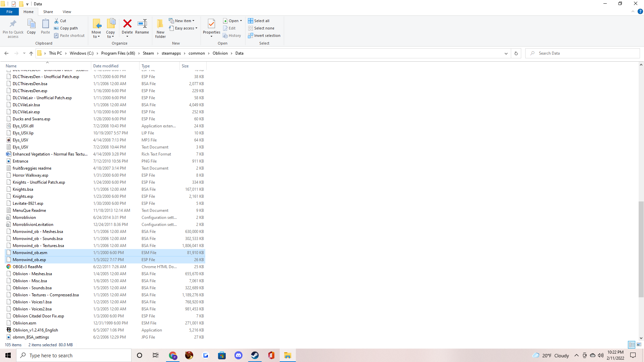The height and width of the screenshot is (362, 644).
Task: Rename the selected file
Action: click(142, 27)
